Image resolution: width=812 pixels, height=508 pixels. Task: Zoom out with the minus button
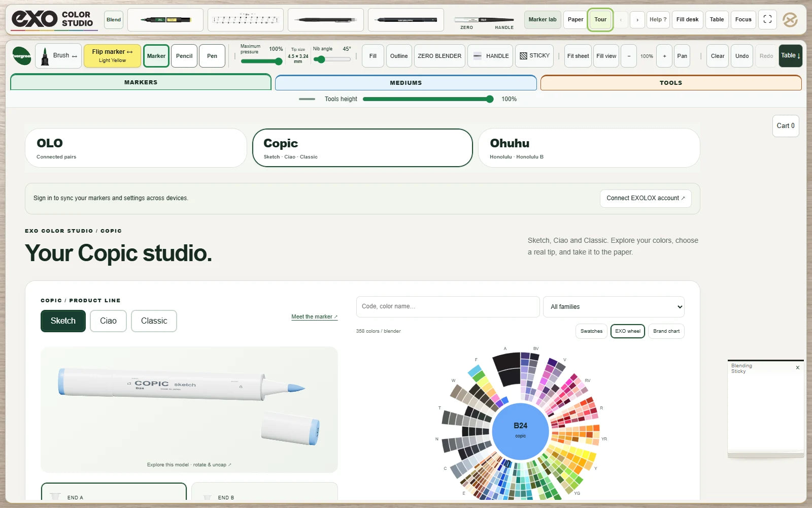click(x=629, y=56)
